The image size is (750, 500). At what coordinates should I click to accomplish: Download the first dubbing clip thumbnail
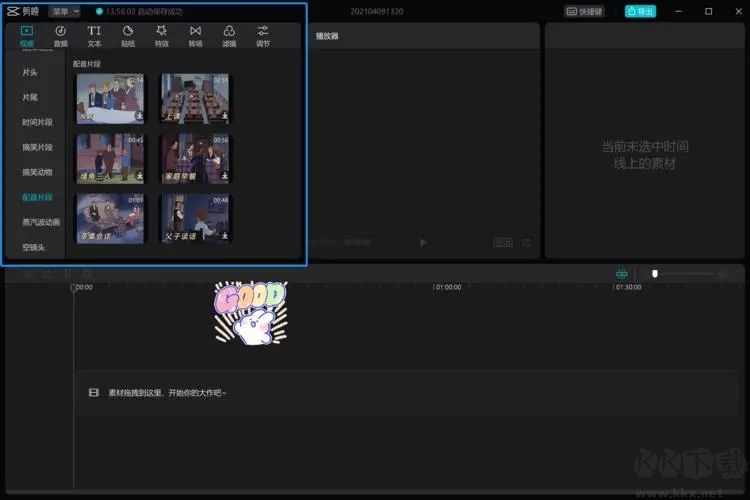coord(139,116)
